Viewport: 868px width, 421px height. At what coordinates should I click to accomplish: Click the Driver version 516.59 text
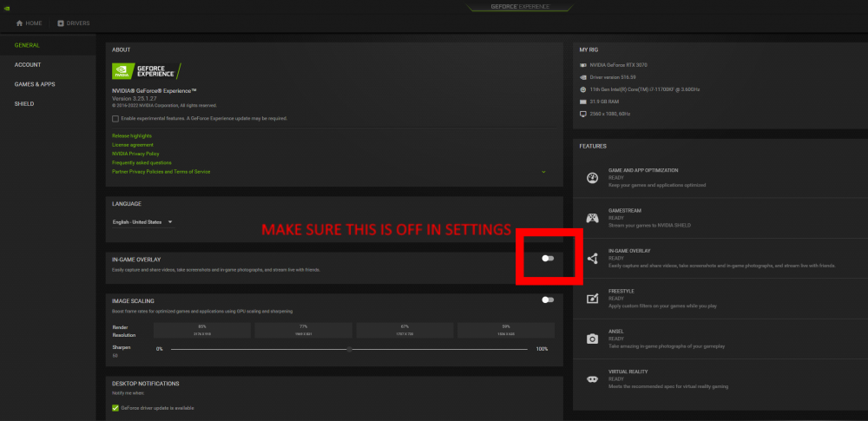click(x=613, y=77)
